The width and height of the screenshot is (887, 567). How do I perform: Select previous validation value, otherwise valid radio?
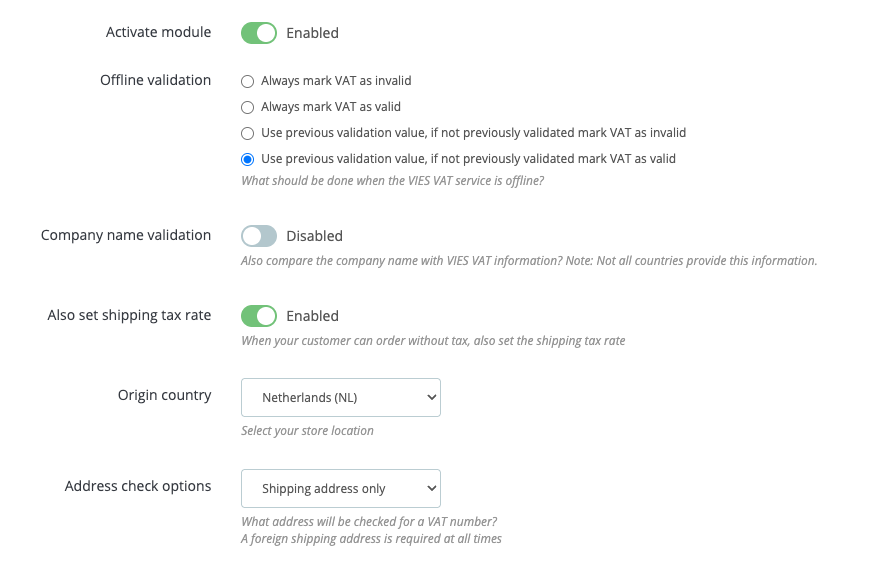(248, 159)
